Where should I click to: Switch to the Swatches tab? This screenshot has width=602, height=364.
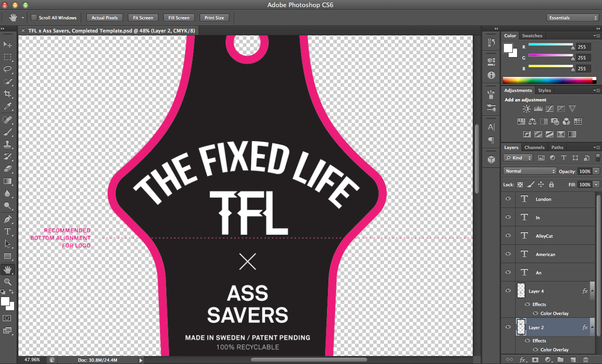[532, 36]
